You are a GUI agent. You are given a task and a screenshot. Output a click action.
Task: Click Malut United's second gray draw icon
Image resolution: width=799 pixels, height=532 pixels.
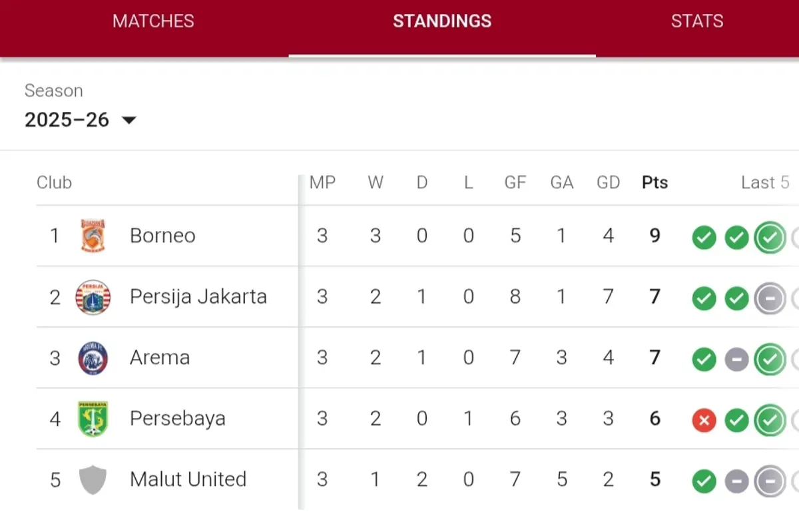click(x=770, y=481)
